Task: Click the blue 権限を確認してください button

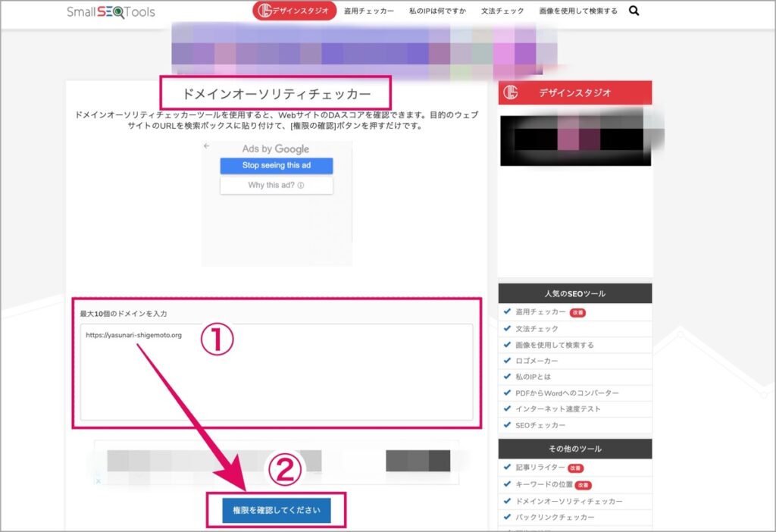Action: coord(277,510)
